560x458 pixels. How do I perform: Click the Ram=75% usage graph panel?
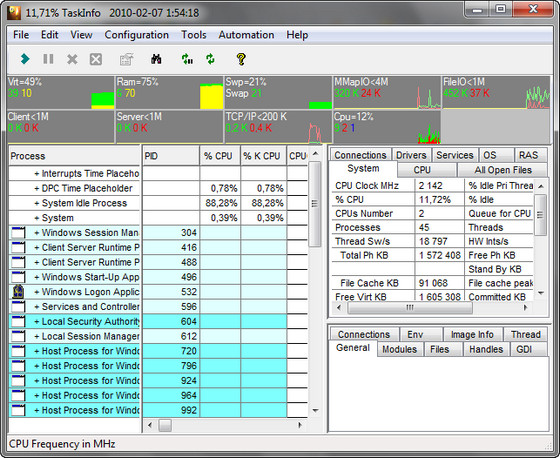[x=169, y=93]
